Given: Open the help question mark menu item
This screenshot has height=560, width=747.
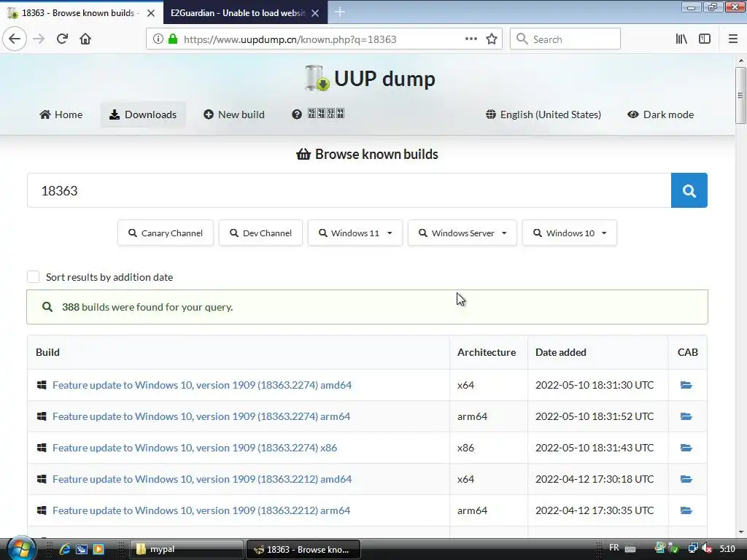Looking at the screenshot, I should [x=318, y=114].
